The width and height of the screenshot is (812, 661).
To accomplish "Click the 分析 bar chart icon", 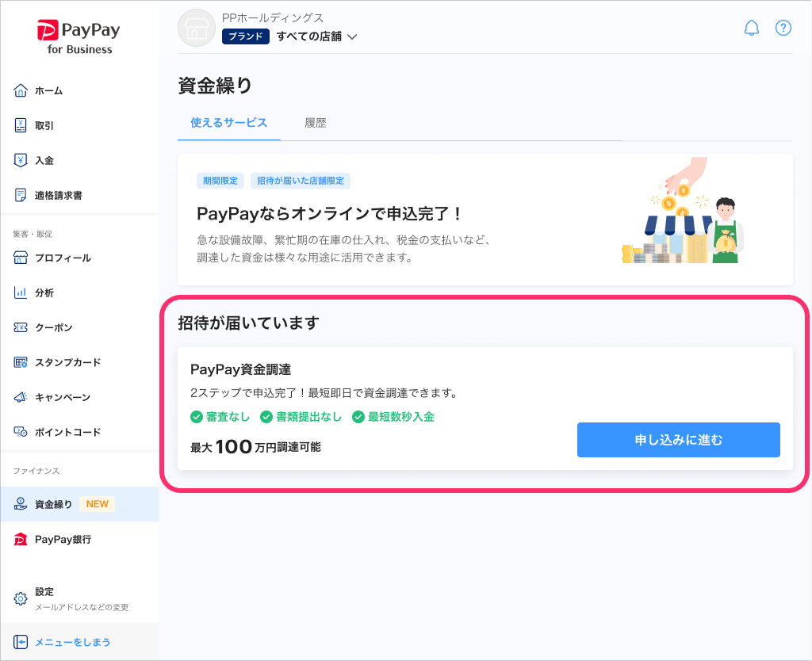I will [x=20, y=292].
